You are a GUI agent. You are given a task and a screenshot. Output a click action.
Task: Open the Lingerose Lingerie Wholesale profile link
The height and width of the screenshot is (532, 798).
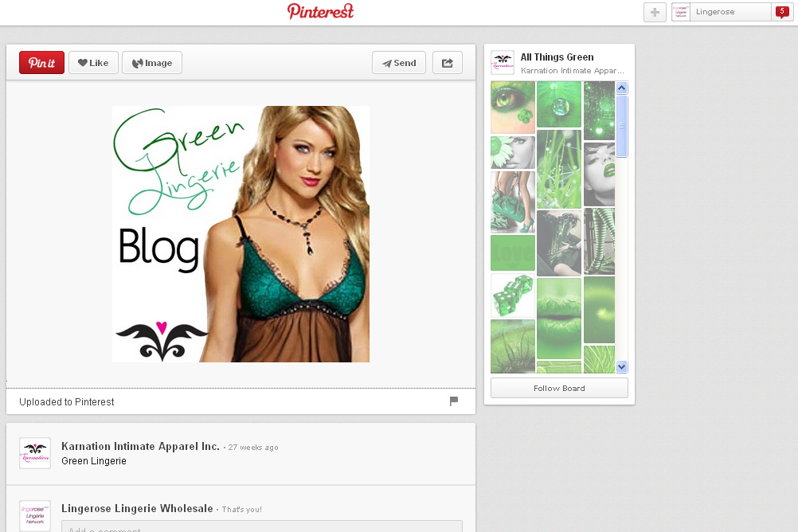(x=137, y=509)
